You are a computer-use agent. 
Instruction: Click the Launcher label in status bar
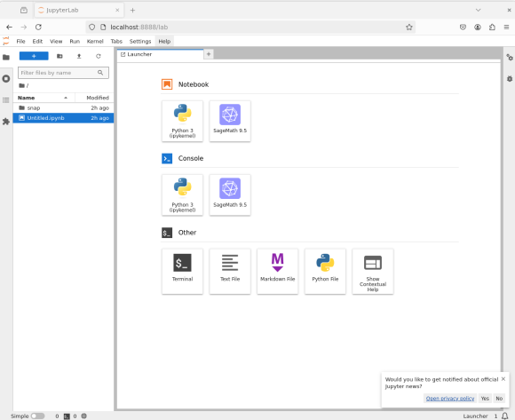475,416
